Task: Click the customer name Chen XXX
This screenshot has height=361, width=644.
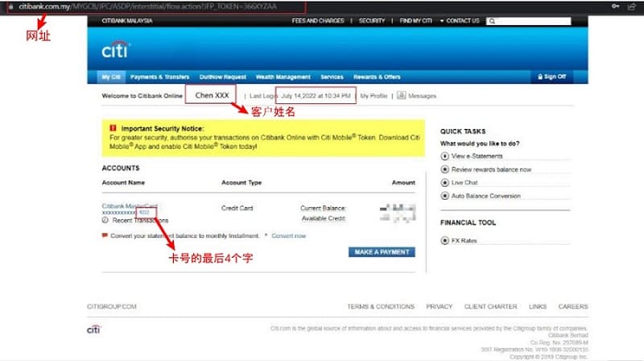Action: [212, 95]
